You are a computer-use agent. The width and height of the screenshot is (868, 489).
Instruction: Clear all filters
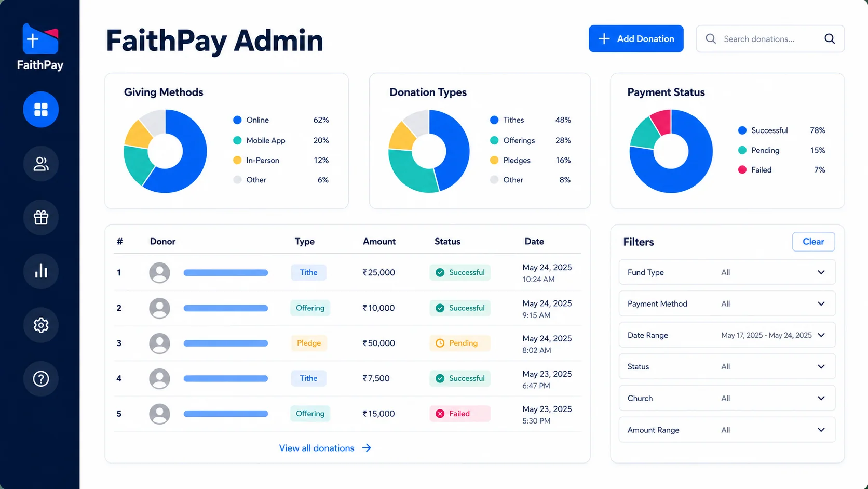coord(813,242)
